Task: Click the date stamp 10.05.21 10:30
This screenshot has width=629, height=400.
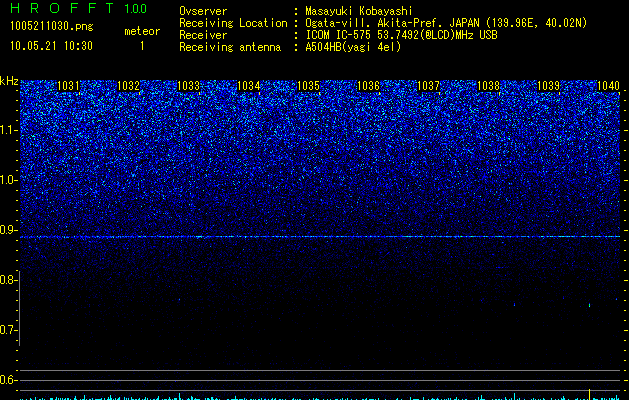Action: click(x=51, y=46)
